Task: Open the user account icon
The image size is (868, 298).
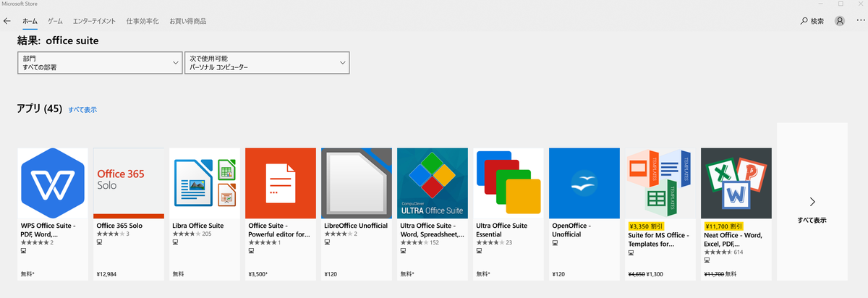Action: (x=840, y=21)
